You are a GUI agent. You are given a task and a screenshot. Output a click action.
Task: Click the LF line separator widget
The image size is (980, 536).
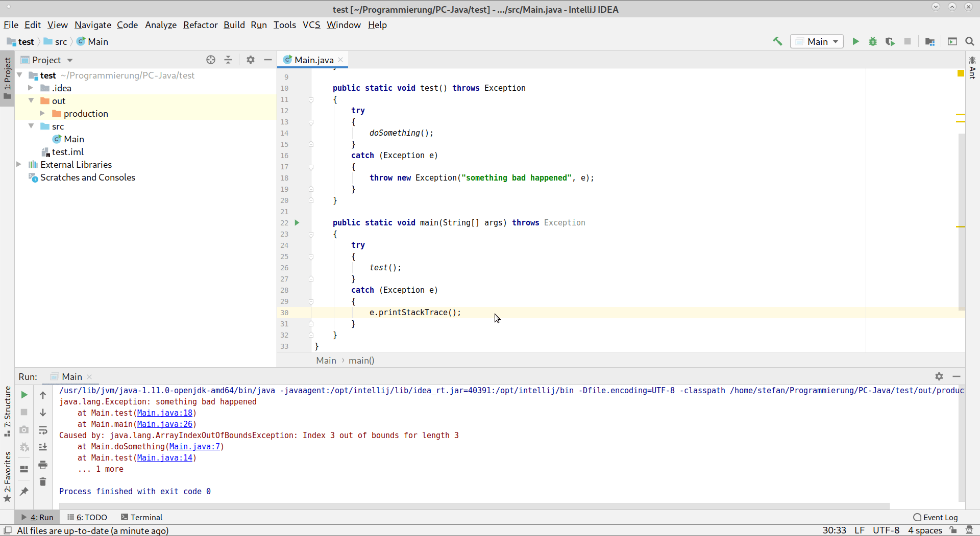(860, 530)
